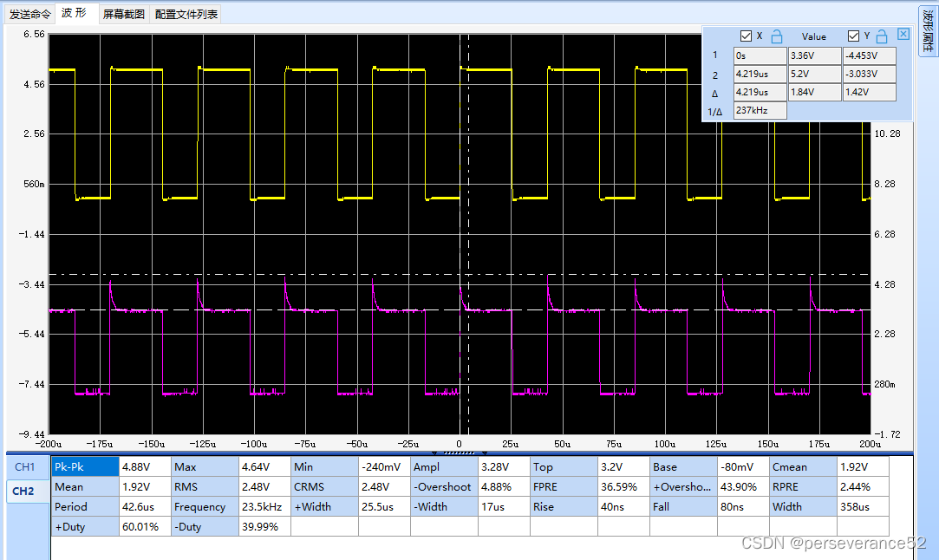Click the cursor 1 X field showing 0s
The image size is (939, 560).
(x=760, y=55)
